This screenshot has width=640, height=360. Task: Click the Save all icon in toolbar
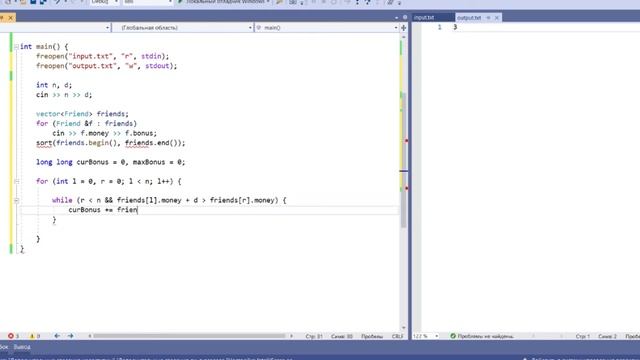coord(42,2)
